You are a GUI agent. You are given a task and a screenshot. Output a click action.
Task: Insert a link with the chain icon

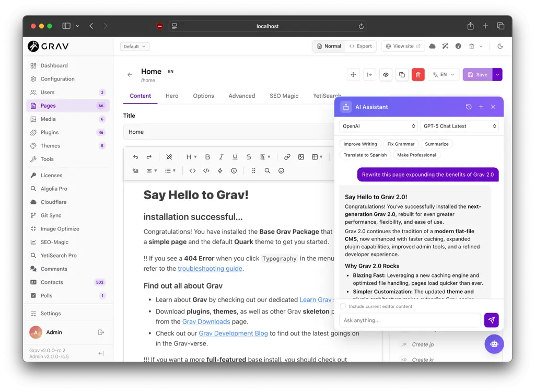click(x=287, y=157)
